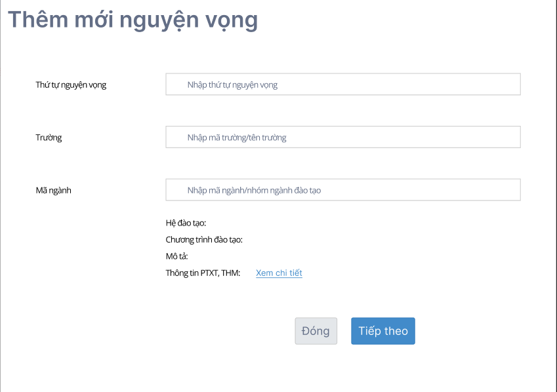Proceed to next step with blue button
The height and width of the screenshot is (392, 557).
click(x=382, y=331)
